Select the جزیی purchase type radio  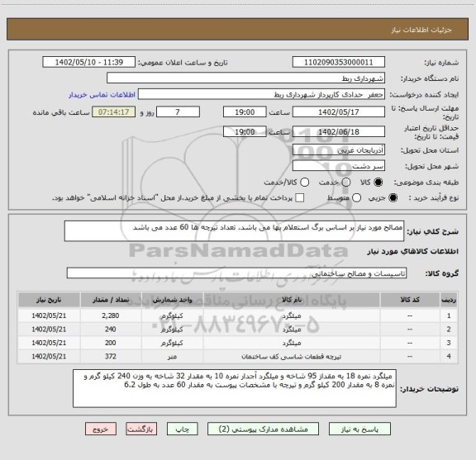point(393,198)
